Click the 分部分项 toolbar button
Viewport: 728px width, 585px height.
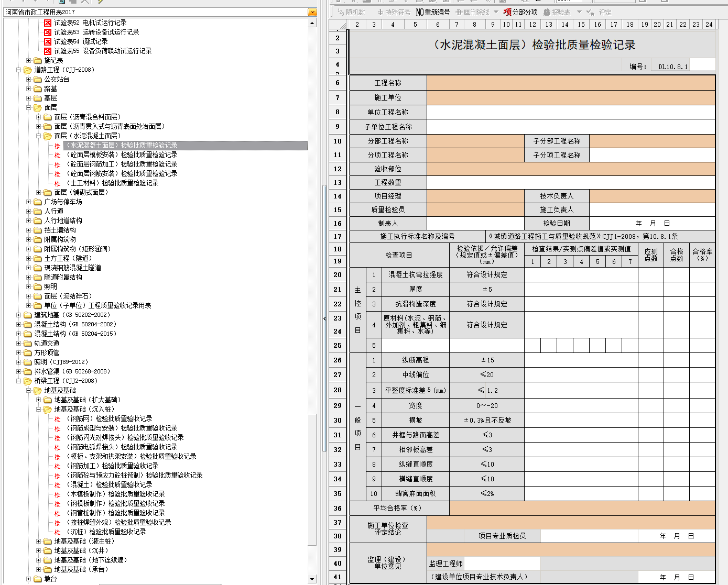pyautogui.click(x=520, y=12)
